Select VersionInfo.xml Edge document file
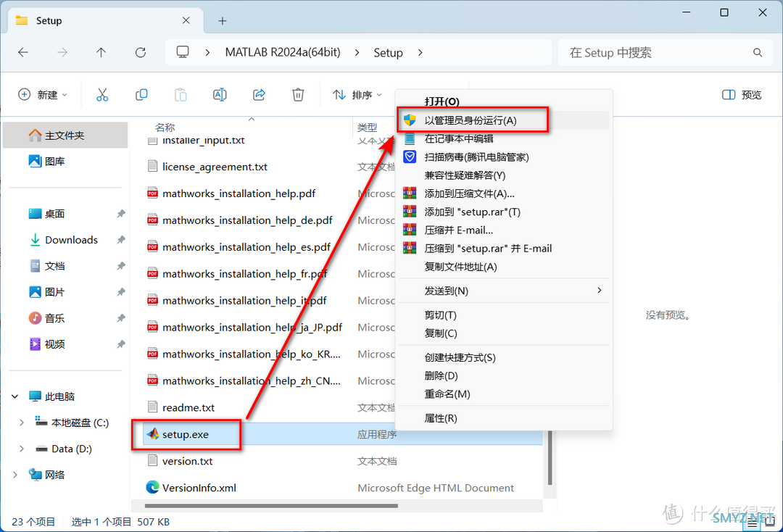 tap(199, 488)
